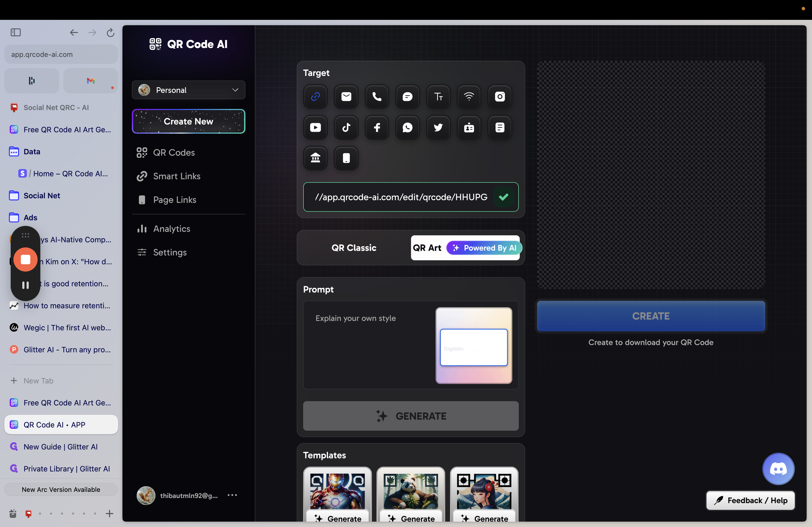Viewport: 812px width, 527px height.
Task: Expand the Personal workspace dropdown
Action: pyautogui.click(x=188, y=90)
